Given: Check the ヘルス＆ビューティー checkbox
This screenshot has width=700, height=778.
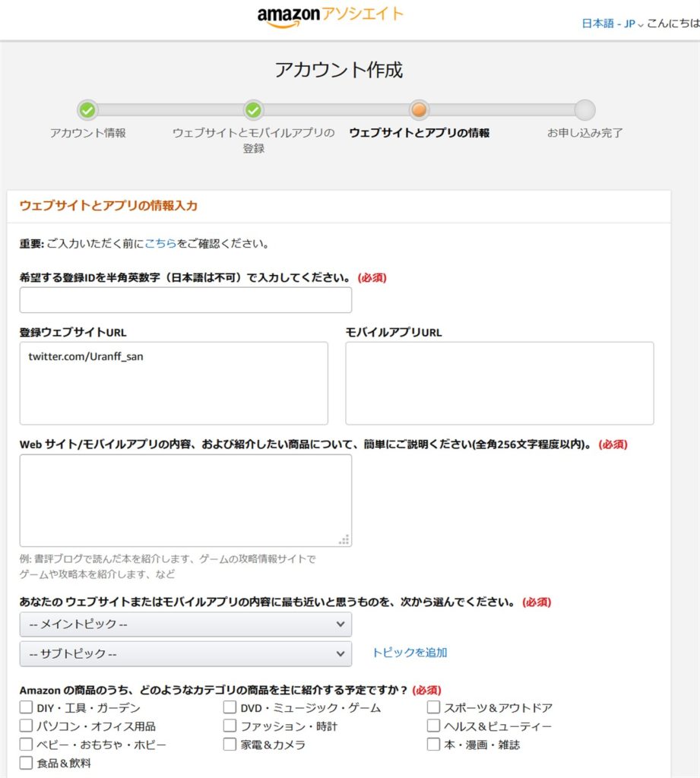Looking at the screenshot, I should (433, 726).
